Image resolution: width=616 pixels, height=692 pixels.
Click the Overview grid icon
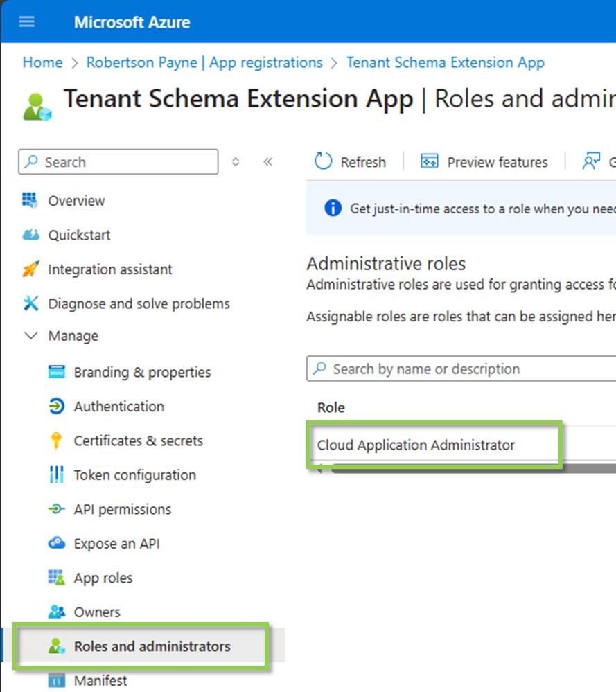30,200
